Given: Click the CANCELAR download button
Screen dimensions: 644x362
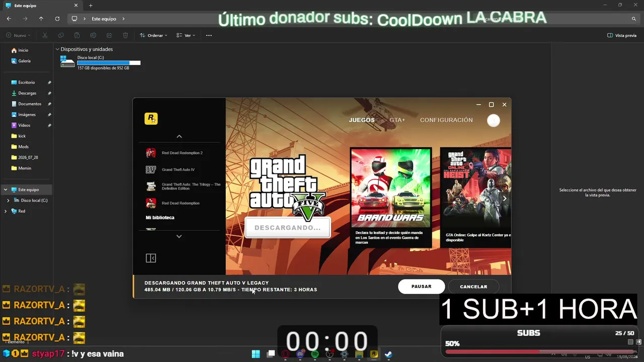Looking at the screenshot, I should (x=473, y=287).
